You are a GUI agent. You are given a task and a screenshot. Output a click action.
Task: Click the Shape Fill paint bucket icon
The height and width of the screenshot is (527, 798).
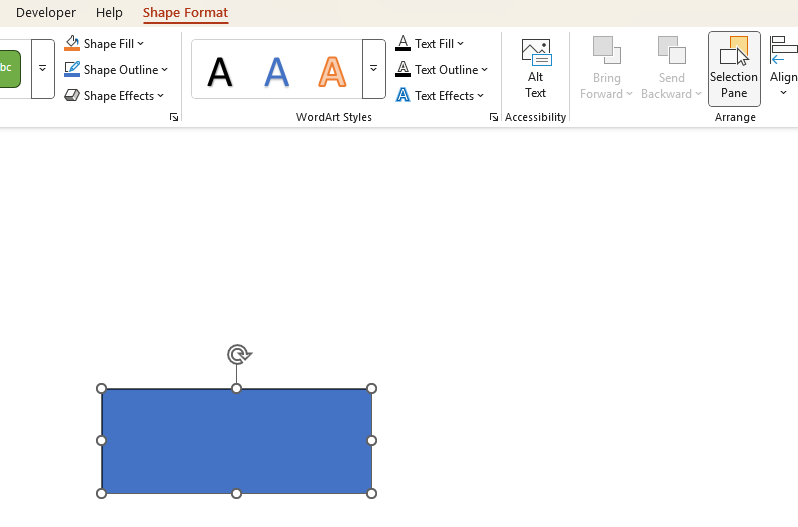72,44
